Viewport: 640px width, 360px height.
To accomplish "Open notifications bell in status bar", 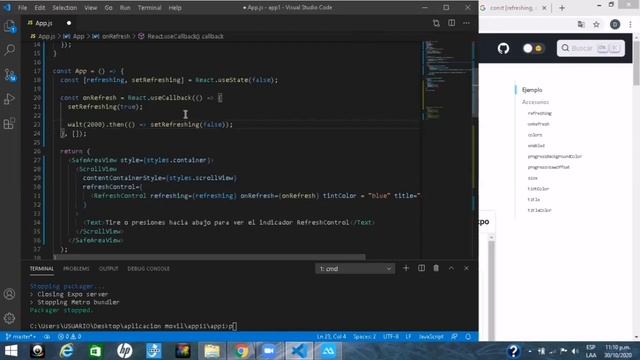I will tap(468, 337).
